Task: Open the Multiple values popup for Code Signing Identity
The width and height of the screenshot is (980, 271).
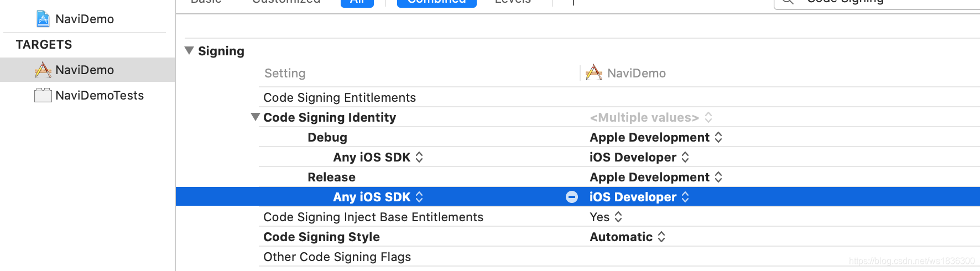Action: pyautogui.click(x=651, y=117)
